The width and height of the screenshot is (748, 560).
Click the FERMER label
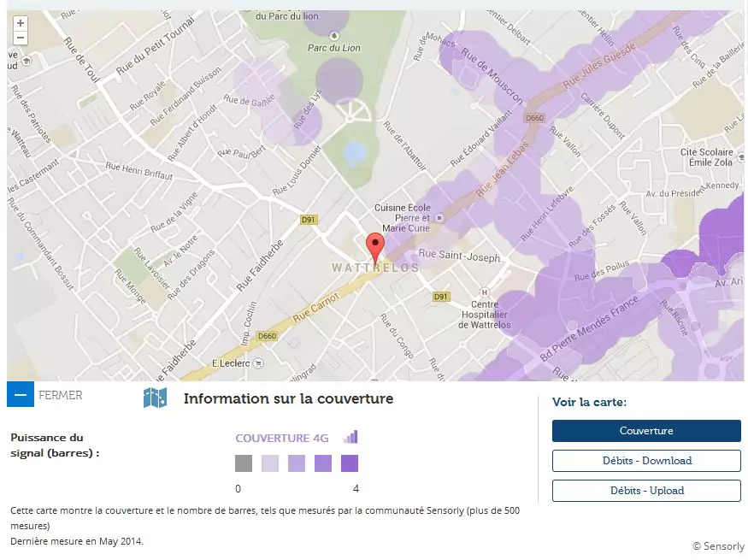[x=61, y=395]
